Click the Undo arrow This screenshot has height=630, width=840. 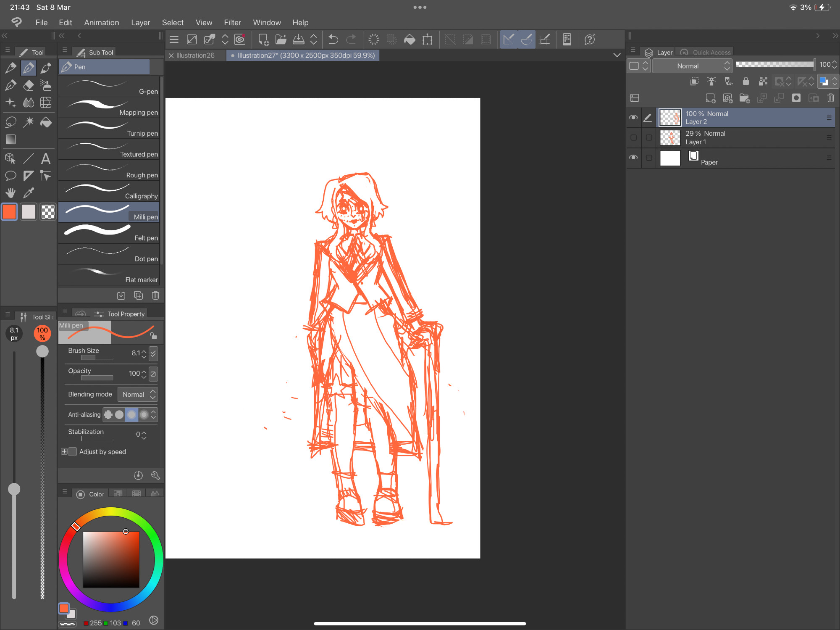pos(333,40)
